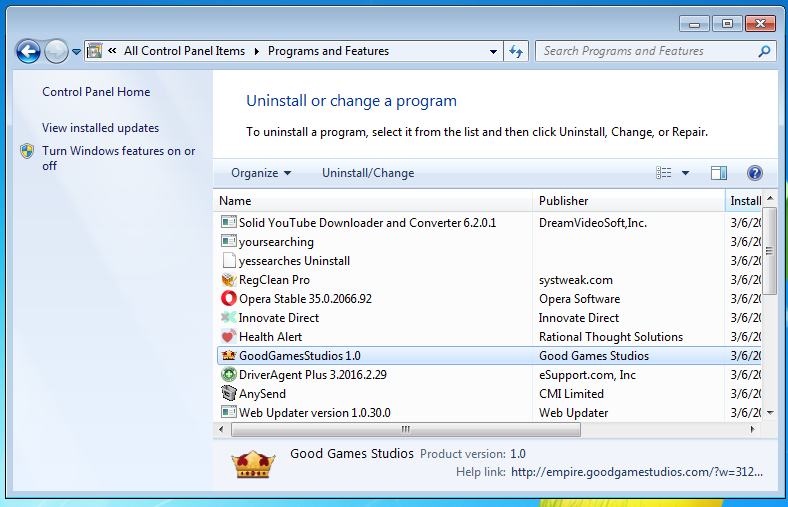Viewport: 788px width, 507px height.
Task: Sort list by Name column header
Action: pyautogui.click(x=372, y=201)
